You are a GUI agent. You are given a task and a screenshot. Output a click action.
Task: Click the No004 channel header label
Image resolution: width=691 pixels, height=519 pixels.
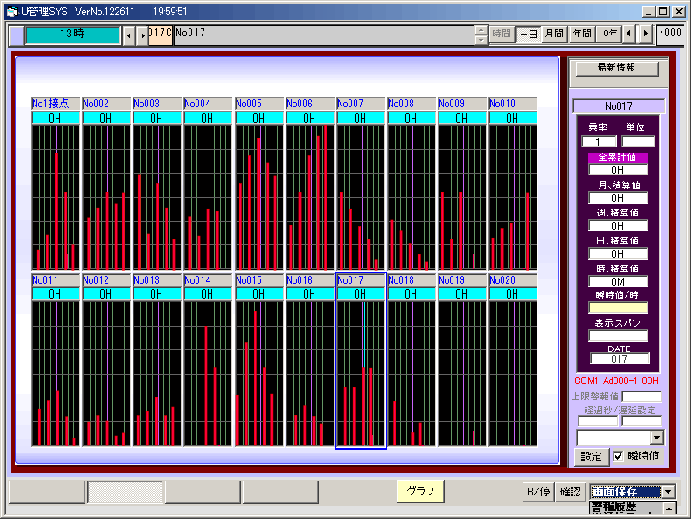coord(208,104)
